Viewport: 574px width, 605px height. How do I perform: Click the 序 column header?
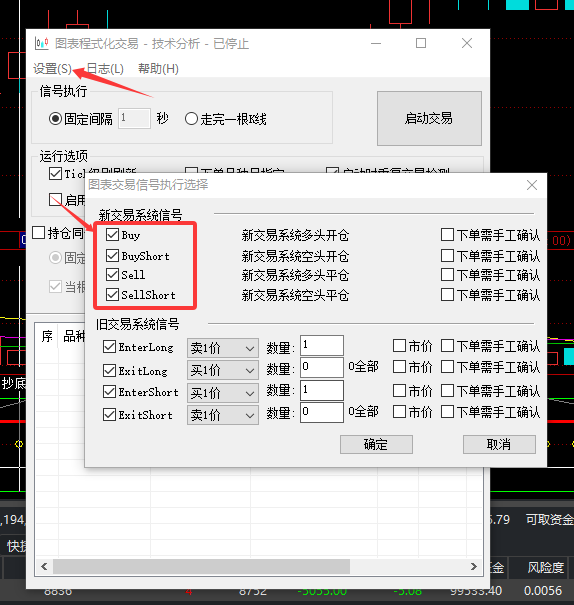(47, 336)
